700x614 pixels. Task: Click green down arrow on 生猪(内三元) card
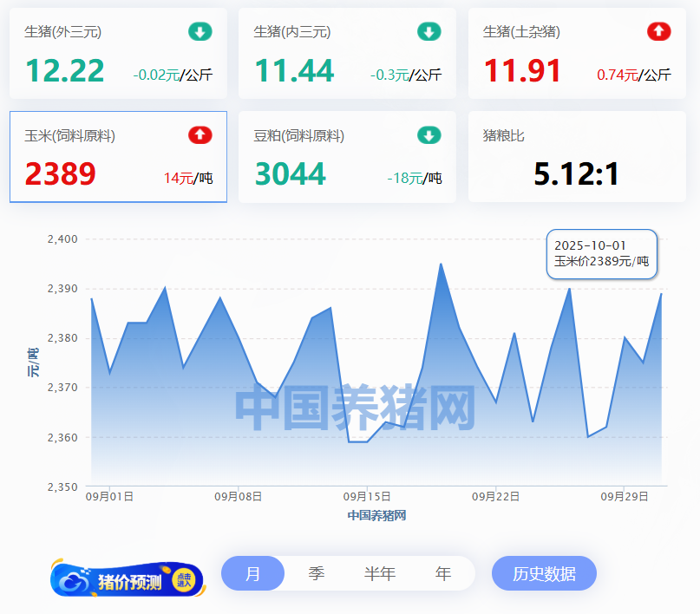click(x=429, y=32)
